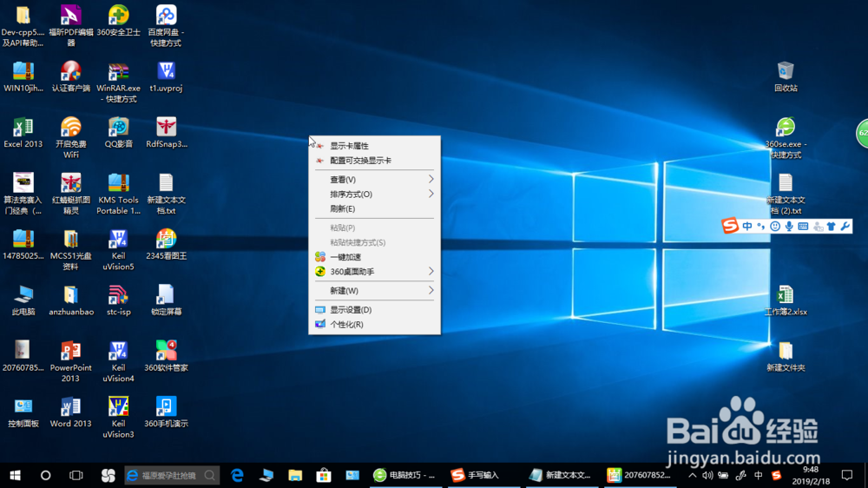Viewport: 868px width, 488px height.
Task: Select the 开启免费WiFi desktop icon
Action: coord(71,137)
